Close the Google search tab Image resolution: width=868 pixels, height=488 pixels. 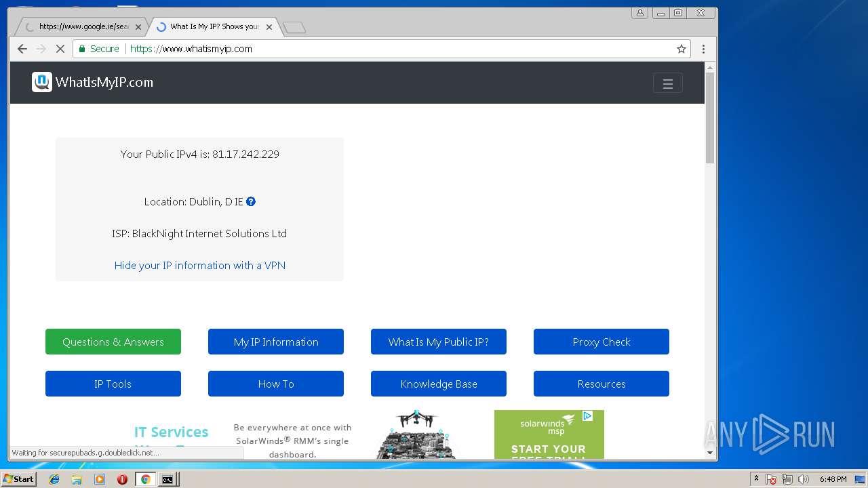(x=138, y=27)
